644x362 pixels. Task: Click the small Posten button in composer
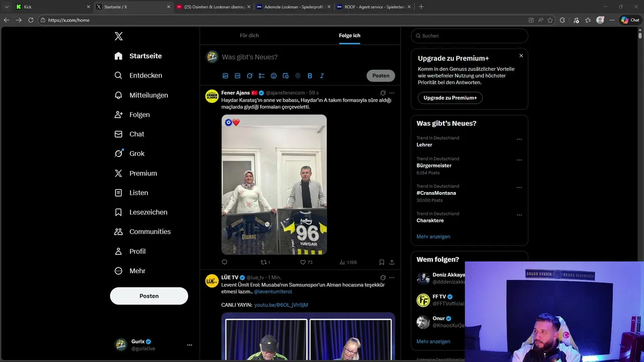pos(381,76)
